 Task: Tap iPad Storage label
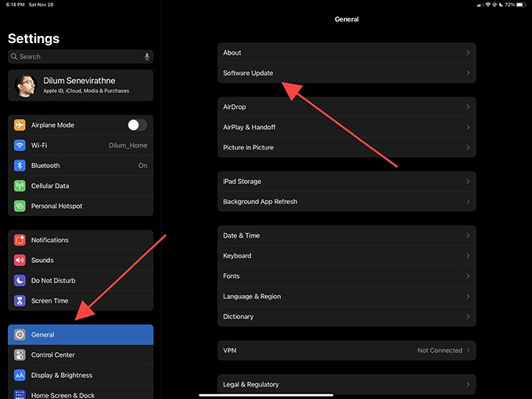coord(242,182)
